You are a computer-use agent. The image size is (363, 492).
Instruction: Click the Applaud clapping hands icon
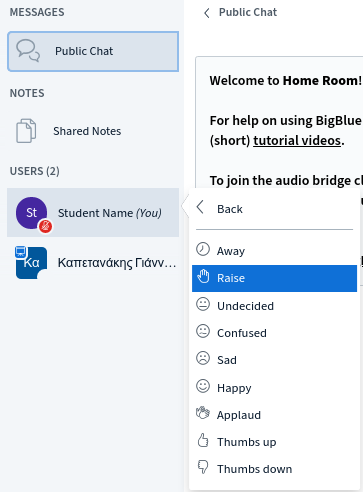(203, 413)
